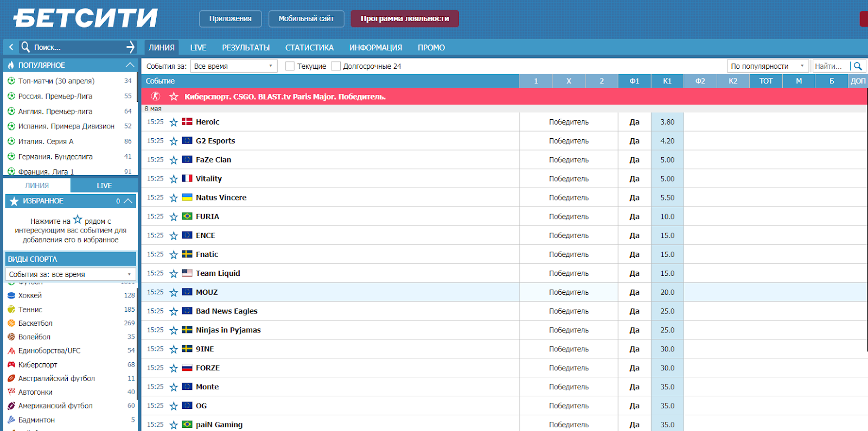Open События за: все время dropdown
Image resolution: width=868 pixels, height=431 pixels.
(x=71, y=274)
